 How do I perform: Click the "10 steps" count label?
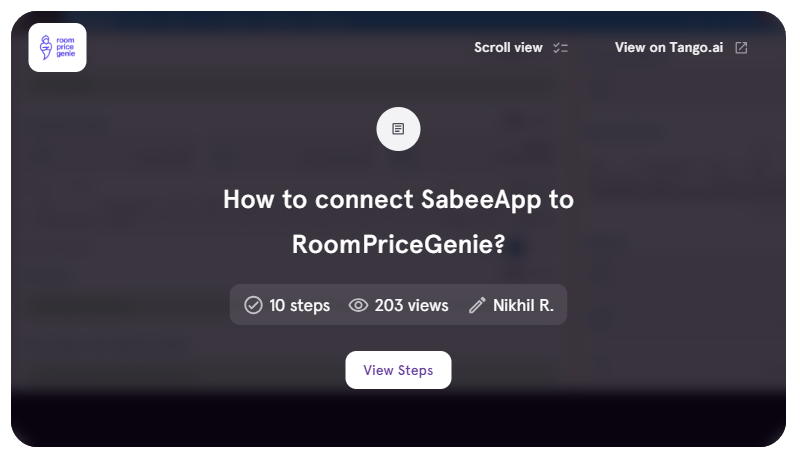click(299, 305)
